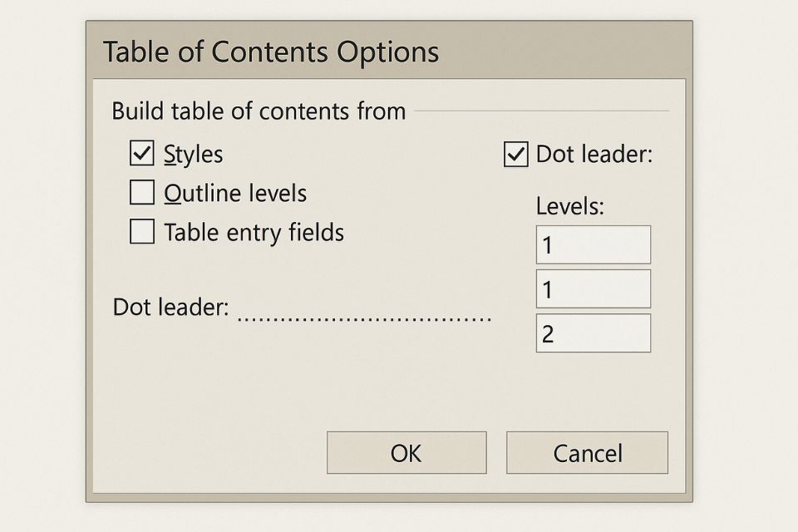Screen dimensions: 798x532
Task: Click the 'Outline levels' label text
Action: [235, 194]
